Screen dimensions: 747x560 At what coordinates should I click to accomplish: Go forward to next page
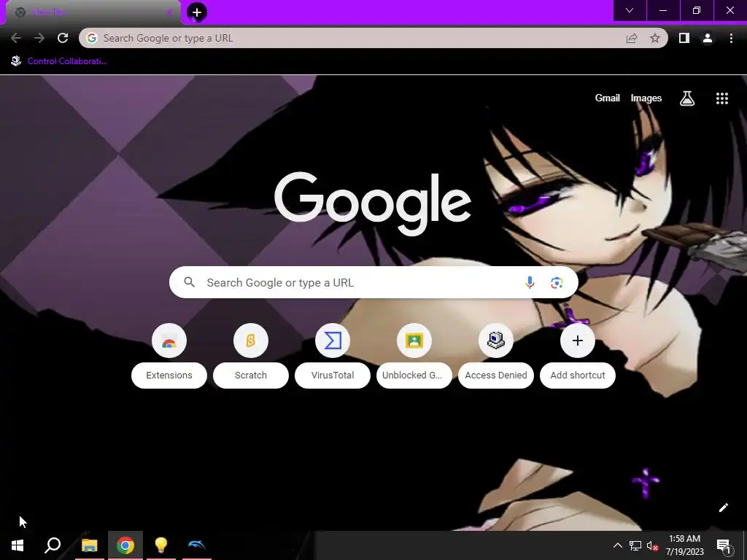tap(39, 38)
